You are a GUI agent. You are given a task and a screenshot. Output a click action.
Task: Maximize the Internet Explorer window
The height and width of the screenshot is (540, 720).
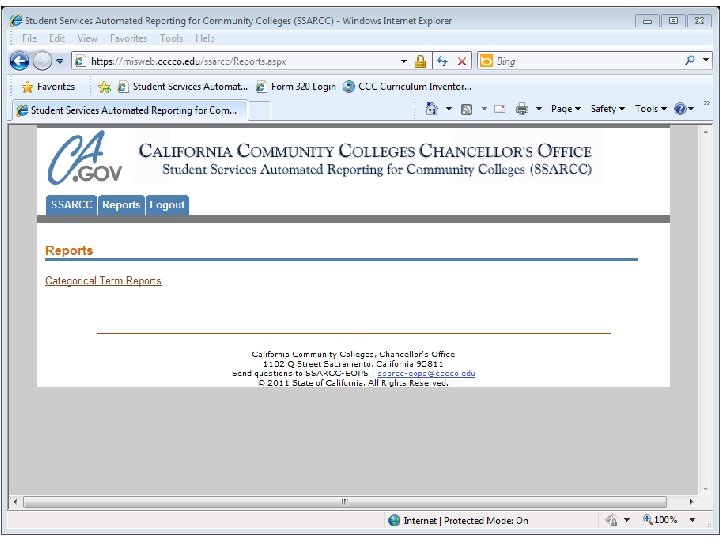point(673,21)
